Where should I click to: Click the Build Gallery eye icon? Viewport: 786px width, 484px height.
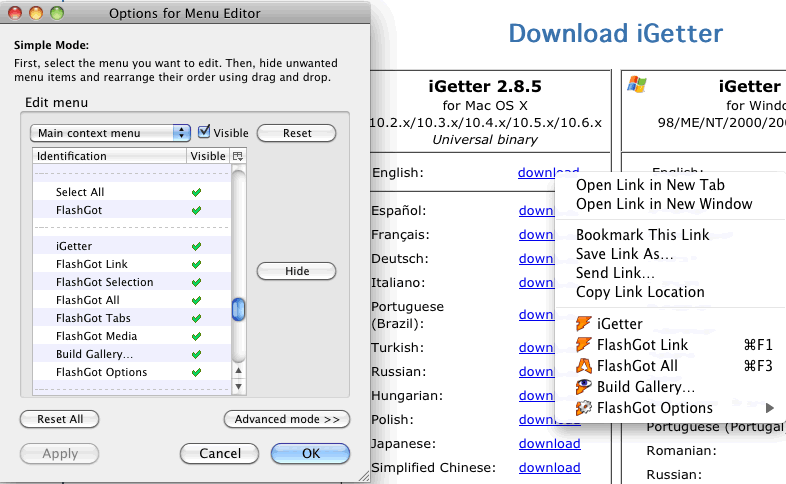pos(583,387)
